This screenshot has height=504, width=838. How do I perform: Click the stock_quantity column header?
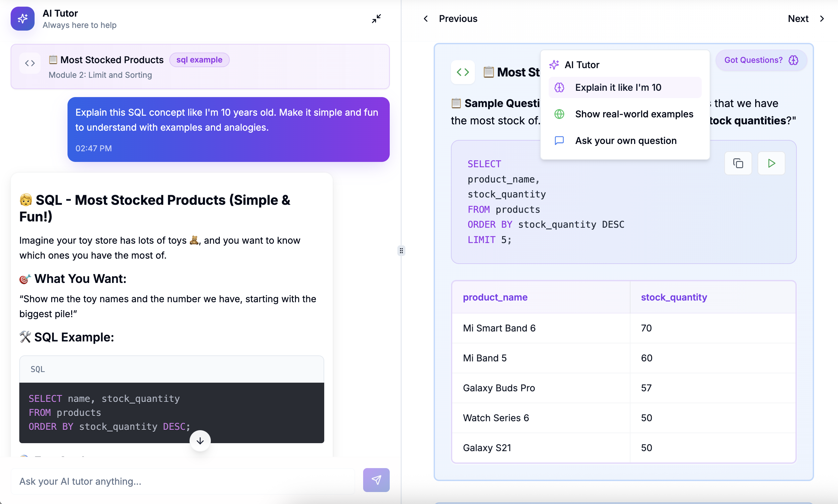[674, 297]
